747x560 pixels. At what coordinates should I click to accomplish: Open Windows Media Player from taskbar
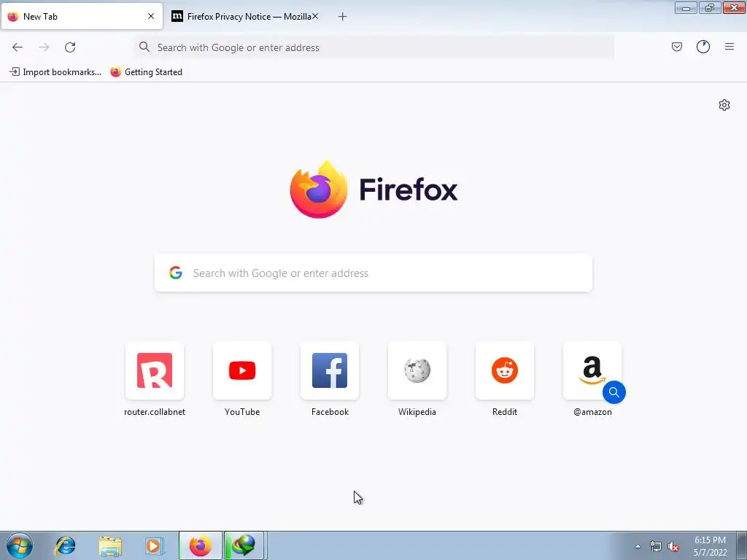tap(155, 545)
